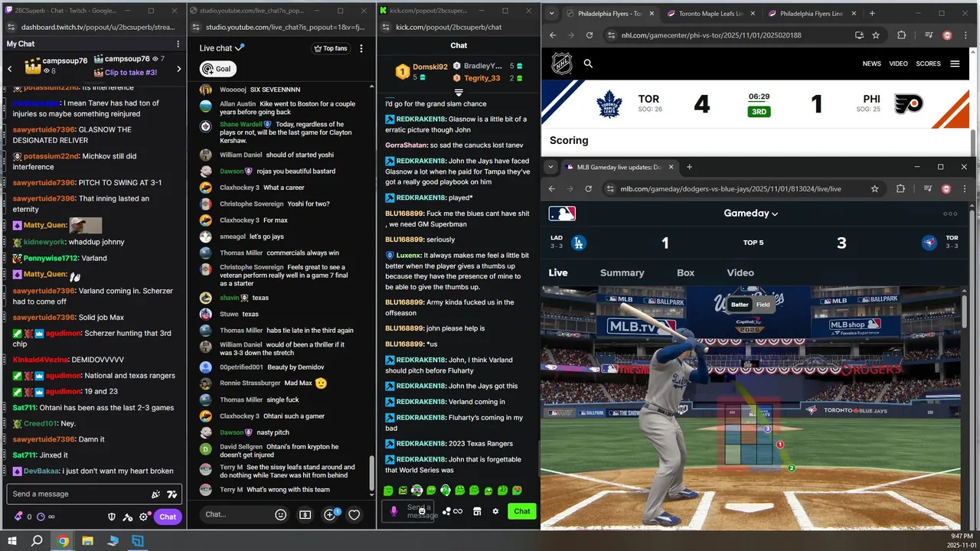Click the Kick microphone icon in message box
This screenshot has height=551, width=980.
(x=394, y=511)
